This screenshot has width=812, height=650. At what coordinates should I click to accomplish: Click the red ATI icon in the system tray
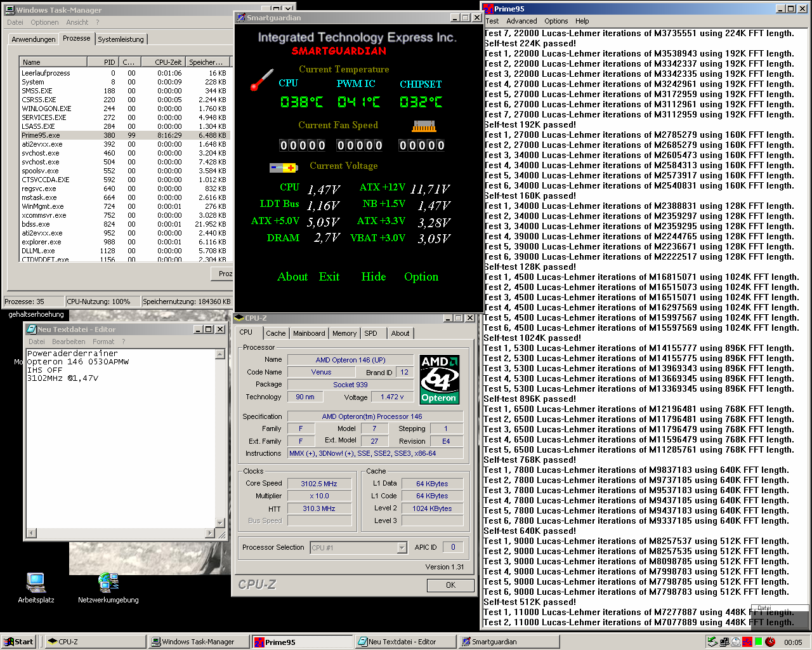(770, 641)
